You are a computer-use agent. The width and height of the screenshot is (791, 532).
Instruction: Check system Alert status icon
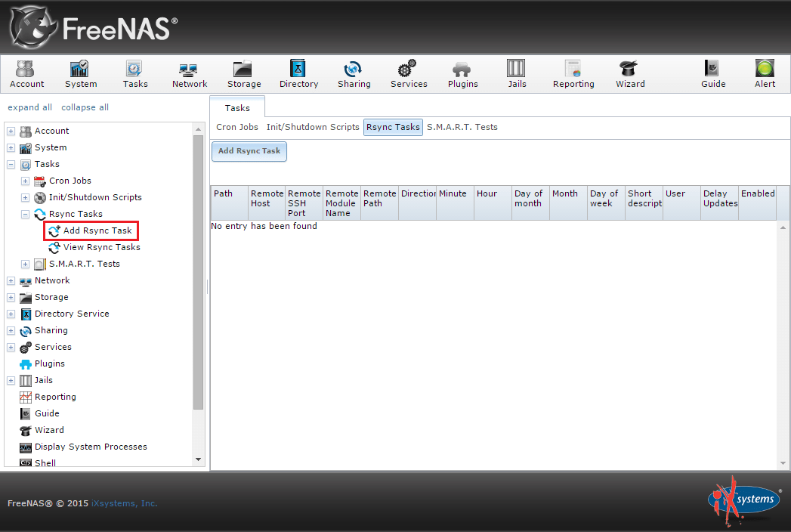[764, 73]
